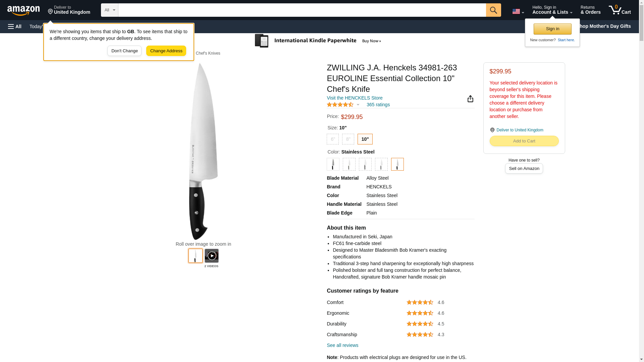Screen dimensions: 644x362
Task: Click the Deliver to United Kingdom location in the header
Action: coord(69,10)
